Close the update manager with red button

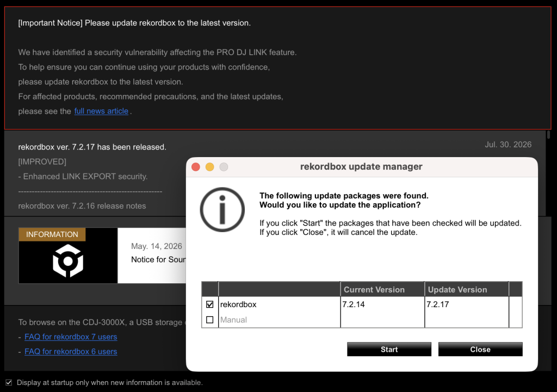click(196, 167)
